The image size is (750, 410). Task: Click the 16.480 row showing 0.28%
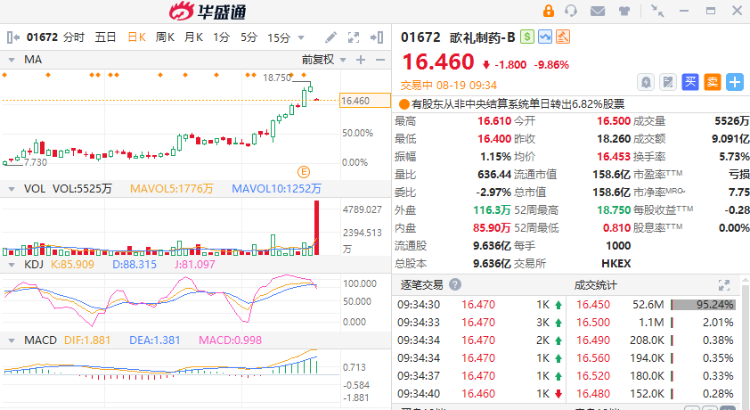(655, 394)
